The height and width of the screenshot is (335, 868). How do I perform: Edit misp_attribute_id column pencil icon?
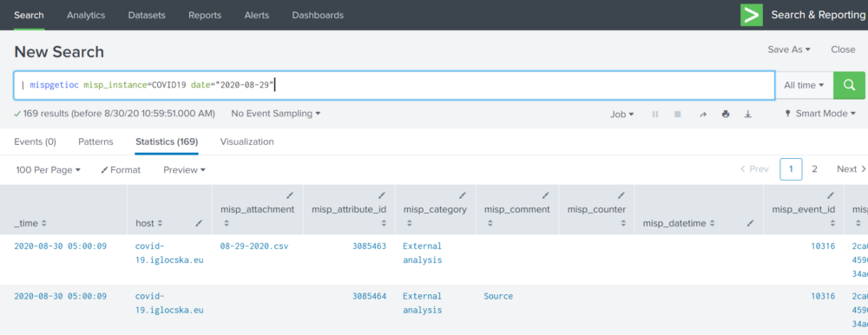(381, 195)
